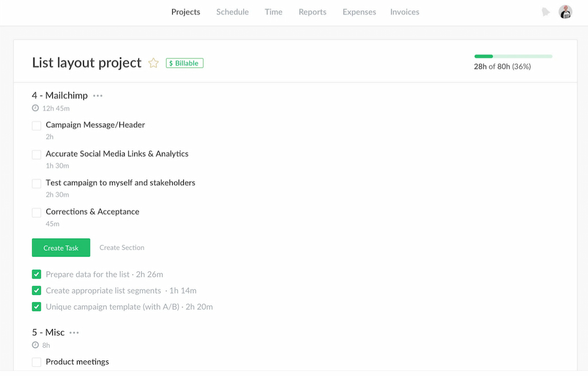This screenshot has width=588, height=376.
Task: Open the notifications bell icon
Action: click(x=545, y=11)
